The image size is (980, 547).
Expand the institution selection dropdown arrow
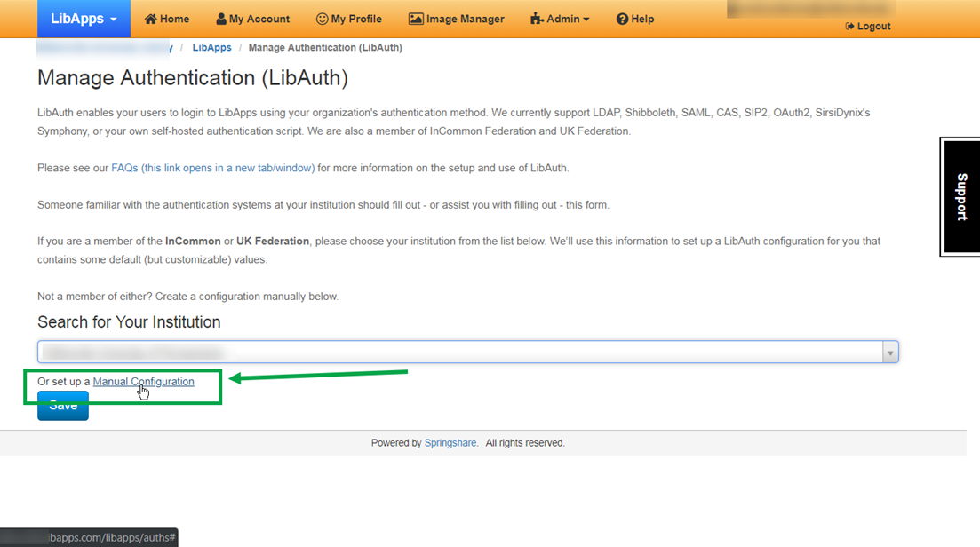889,352
